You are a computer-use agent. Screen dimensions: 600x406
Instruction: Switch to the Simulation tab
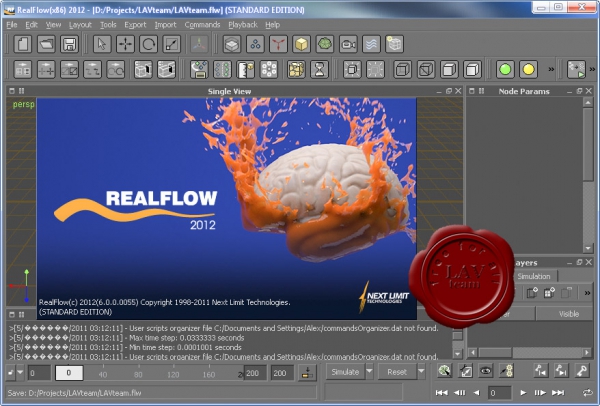coord(534,276)
